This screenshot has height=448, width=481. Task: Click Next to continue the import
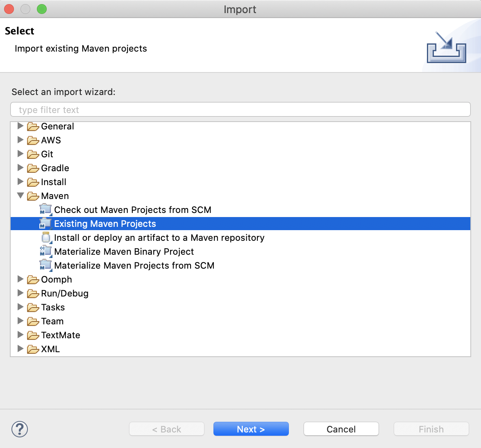(x=251, y=429)
